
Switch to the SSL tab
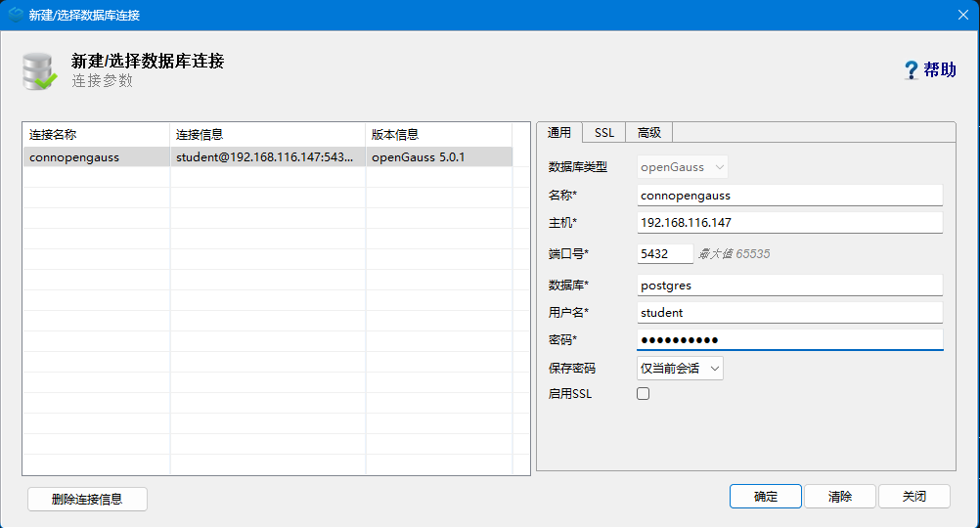(604, 132)
